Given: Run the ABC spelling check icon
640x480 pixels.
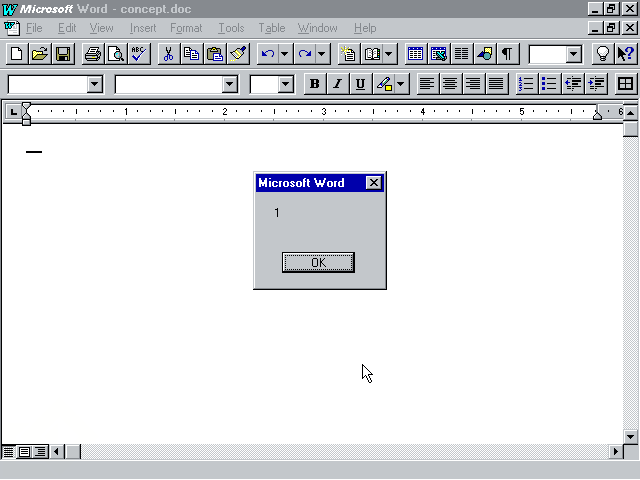Looking at the screenshot, I should point(139,54).
